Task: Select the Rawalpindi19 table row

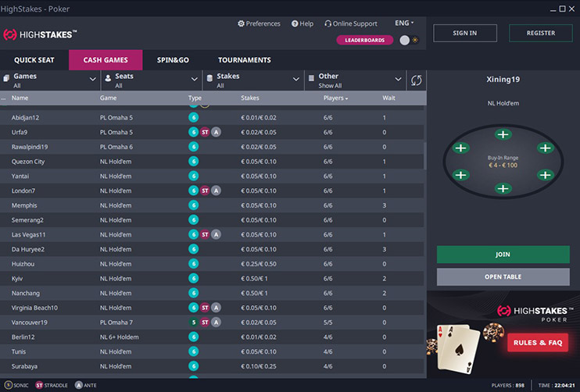Action: pos(212,147)
